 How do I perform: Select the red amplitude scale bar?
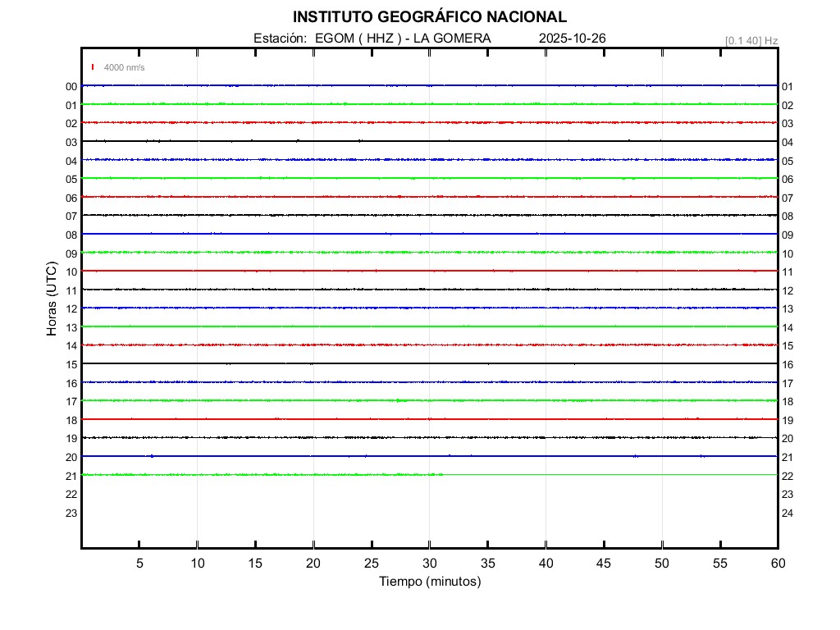pos(94,67)
